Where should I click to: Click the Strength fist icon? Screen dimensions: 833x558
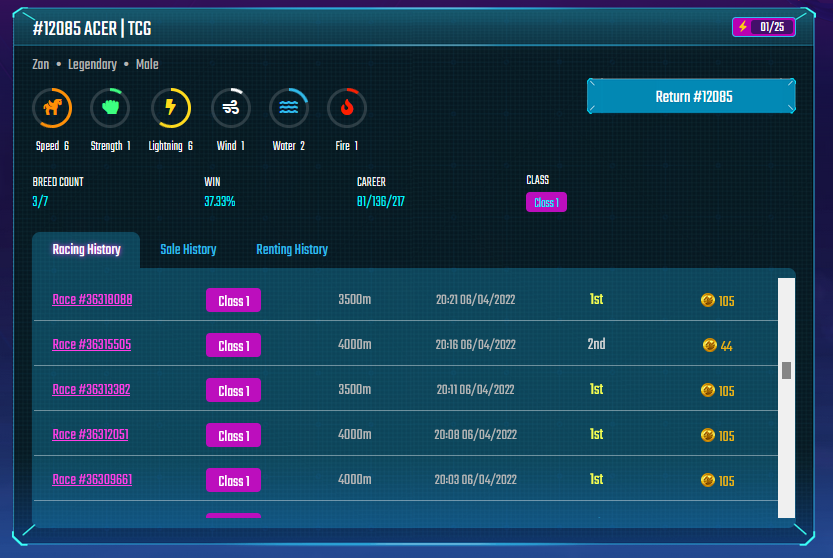pyautogui.click(x=110, y=108)
